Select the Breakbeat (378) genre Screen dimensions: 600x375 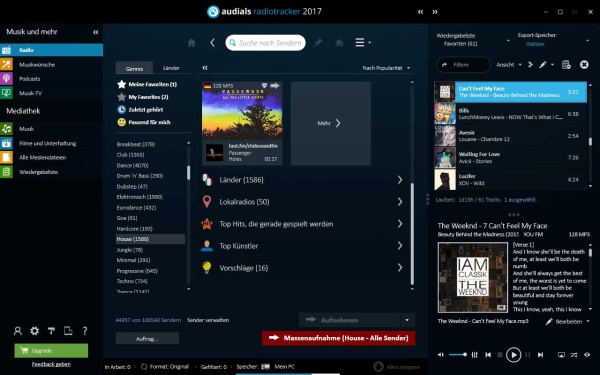point(136,144)
